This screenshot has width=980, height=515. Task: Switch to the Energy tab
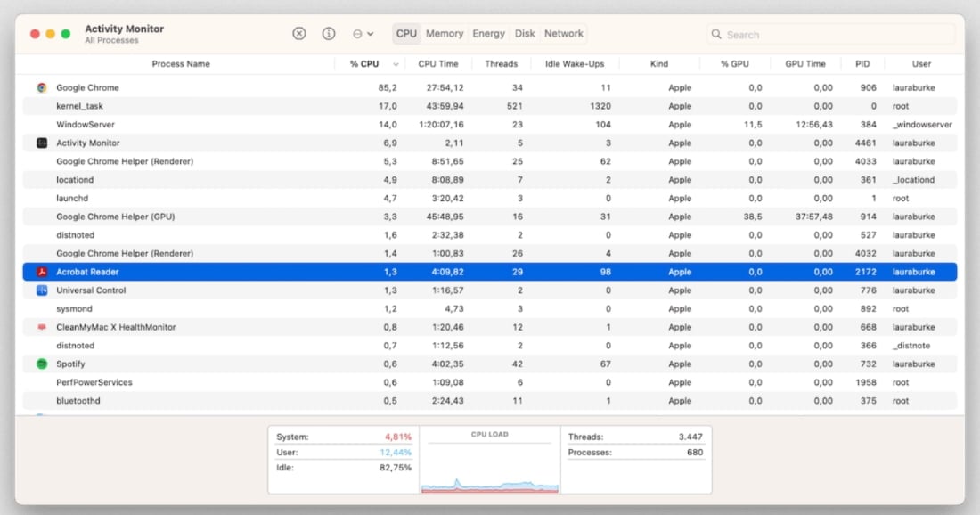[488, 34]
